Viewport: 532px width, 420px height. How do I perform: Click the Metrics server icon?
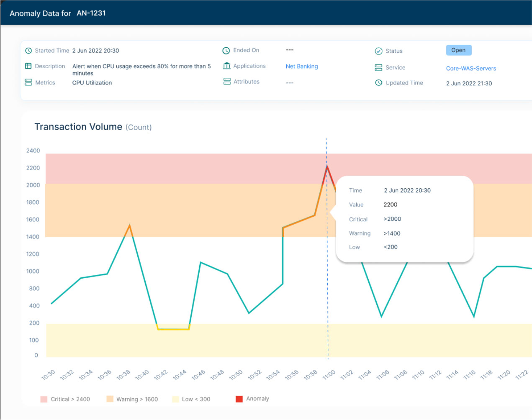coord(28,82)
